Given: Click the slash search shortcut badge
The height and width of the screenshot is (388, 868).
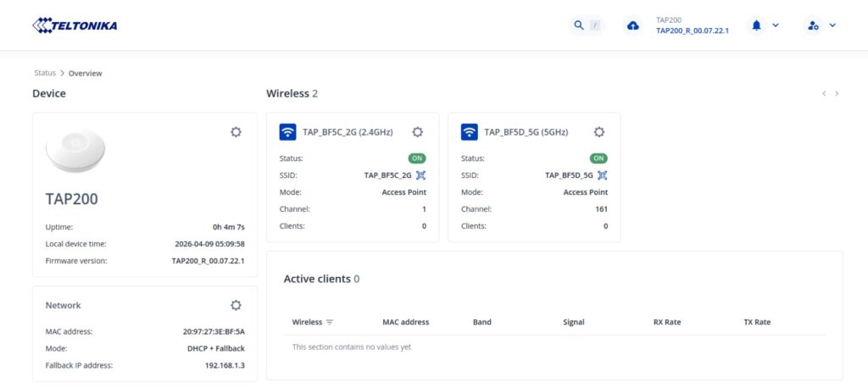Looking at the screenshot, I should click(595, 25).
